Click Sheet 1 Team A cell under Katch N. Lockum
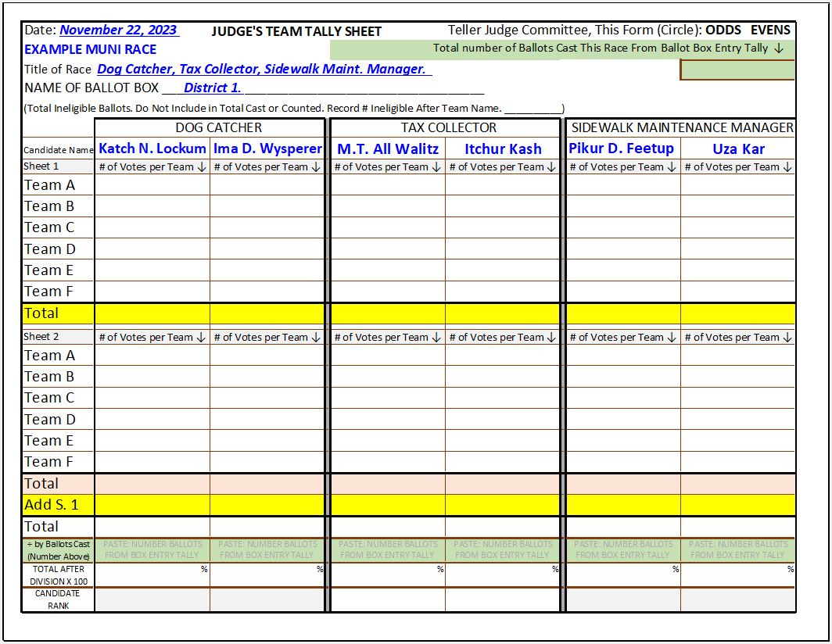This screenshot has height=644, width=832. 152,185
